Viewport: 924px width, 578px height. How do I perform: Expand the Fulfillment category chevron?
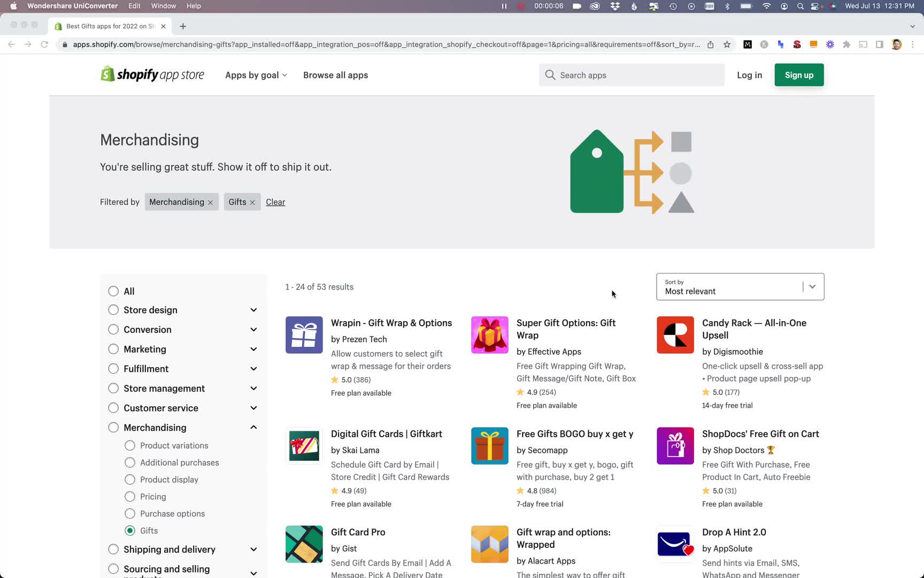coord(253,369)
